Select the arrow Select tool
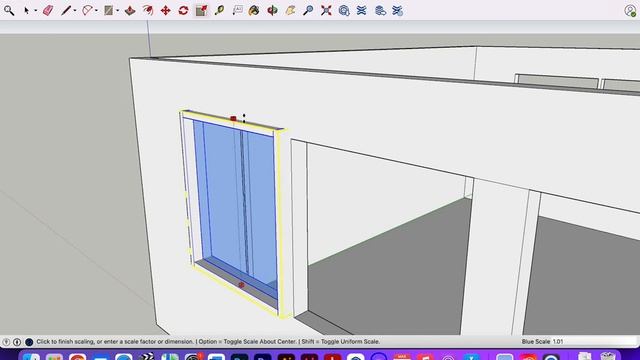This screenshot has height=360, width=640. tap(27, 11)
